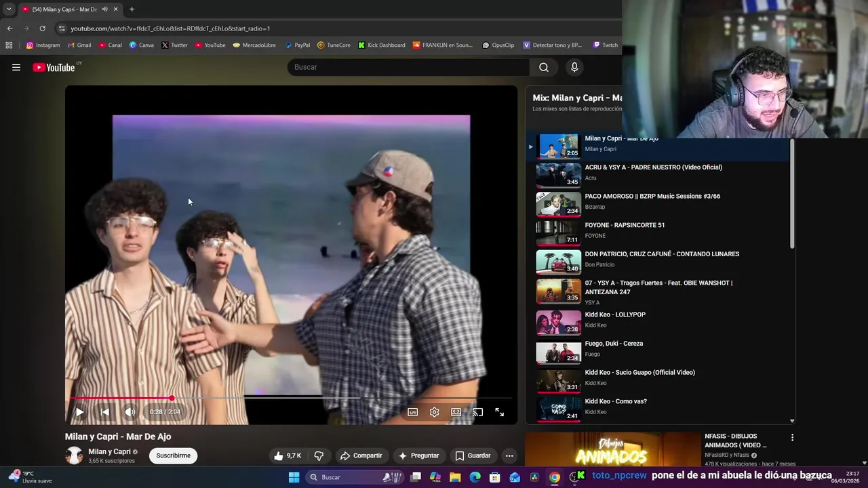This screenshot has height=488, width=868.
Task: Toggle subtitles in the video player
Action: [x=412, y=411]
